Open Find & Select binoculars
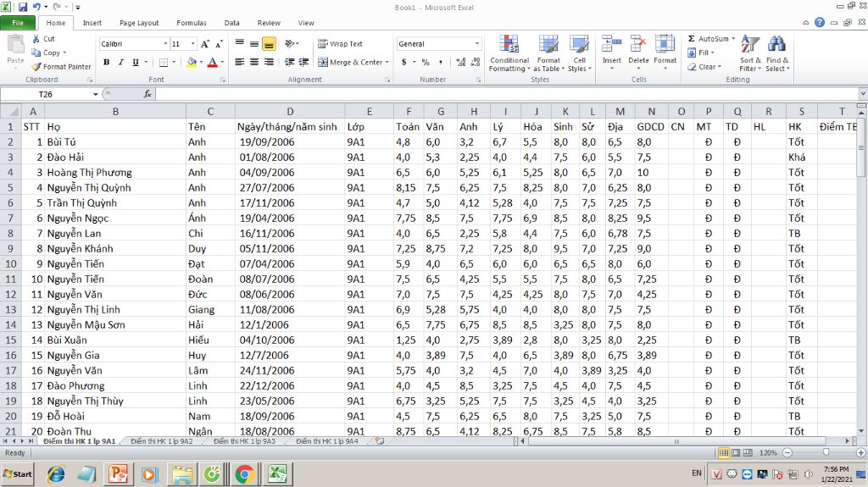The image size is (868, 487). point(777,53)
